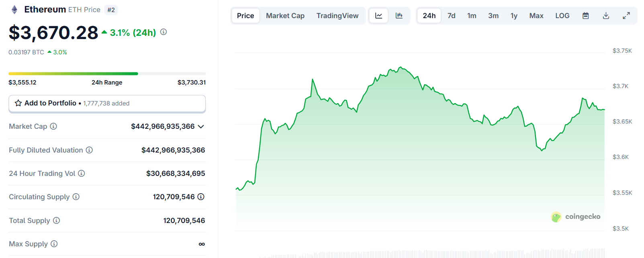The image size is (644, 258).
Task: Click the Fully Diluted Valuation $442,966,935,366 value
Action: pyautogui.click(x=173, y=150)
